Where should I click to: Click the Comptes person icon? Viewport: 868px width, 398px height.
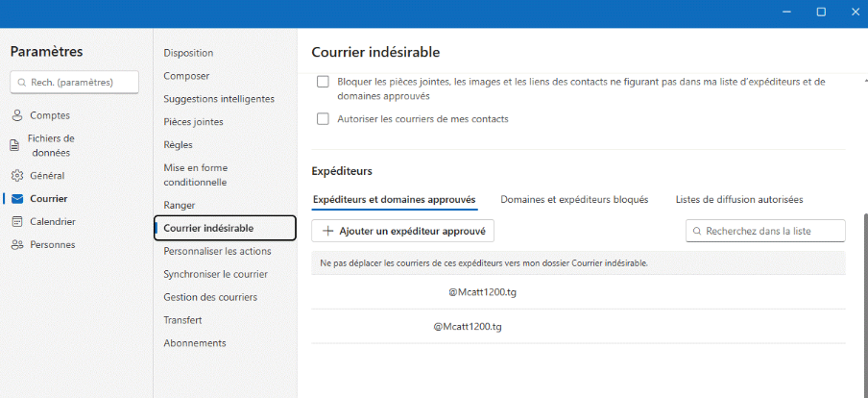tap(17, 115)
